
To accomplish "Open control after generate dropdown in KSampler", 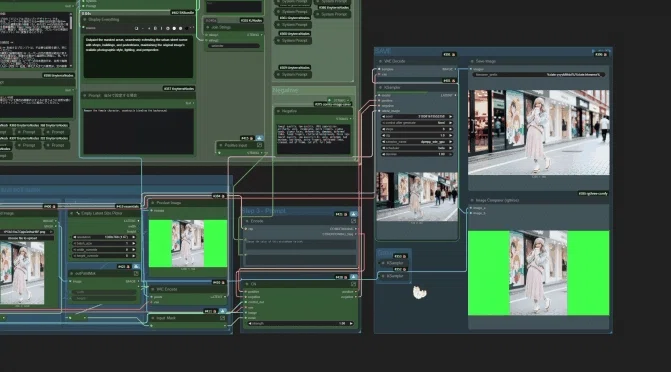I will [x=417, y=123].
